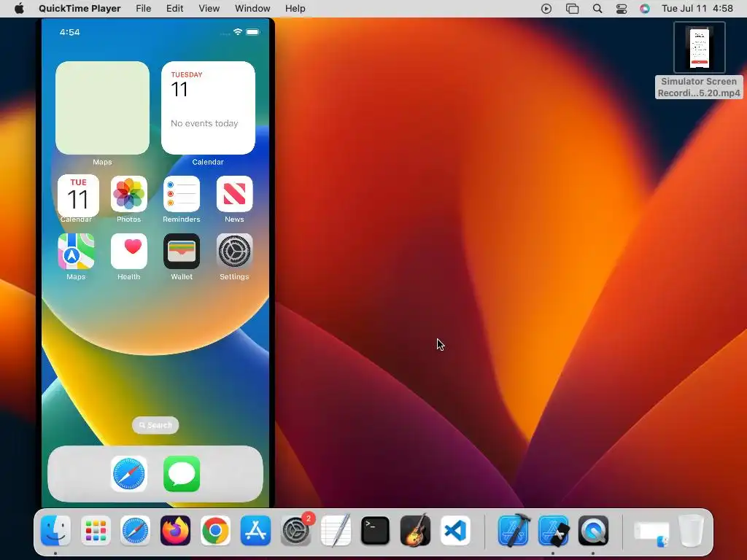Open the Simulator Screen Recording mp4 file thumbnail
Screen dimensions: 747x560
pos(700,47)
